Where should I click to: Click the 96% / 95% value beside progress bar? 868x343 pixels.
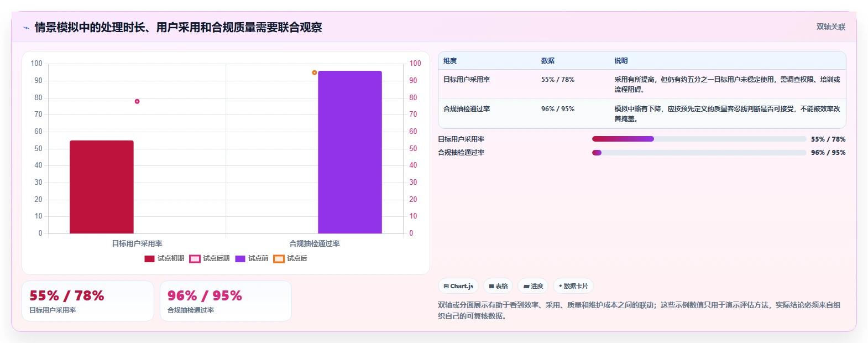click(x=828, y=153)
